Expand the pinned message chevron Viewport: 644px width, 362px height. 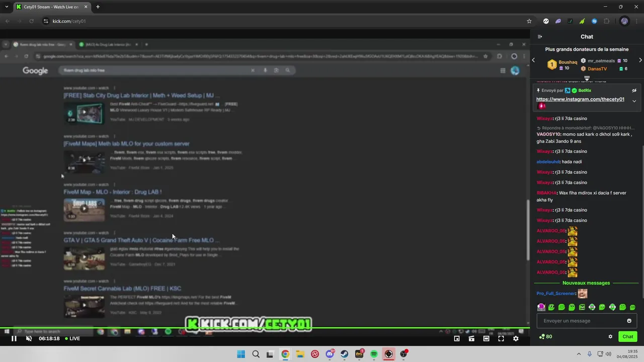[634, 101]
